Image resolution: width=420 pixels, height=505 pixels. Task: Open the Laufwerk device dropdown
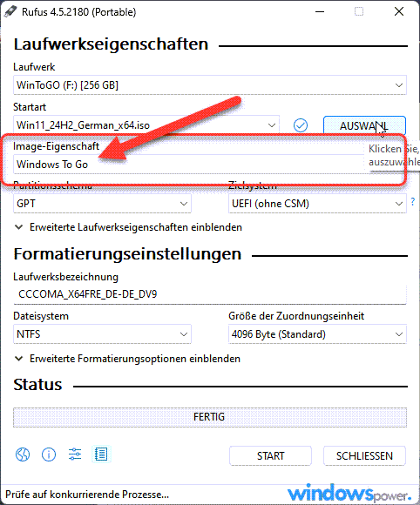point(210,85)
